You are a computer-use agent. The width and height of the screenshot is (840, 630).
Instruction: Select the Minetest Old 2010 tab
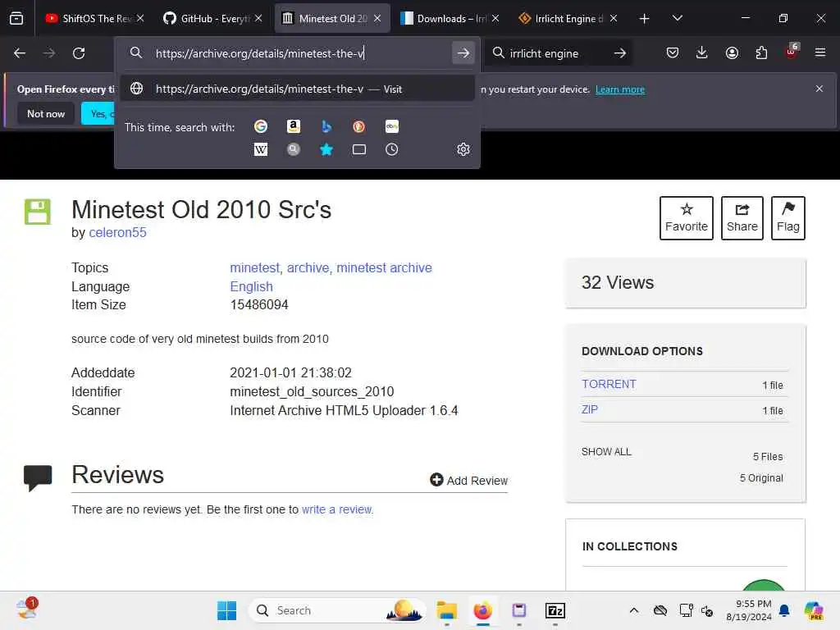click(332, 18)
